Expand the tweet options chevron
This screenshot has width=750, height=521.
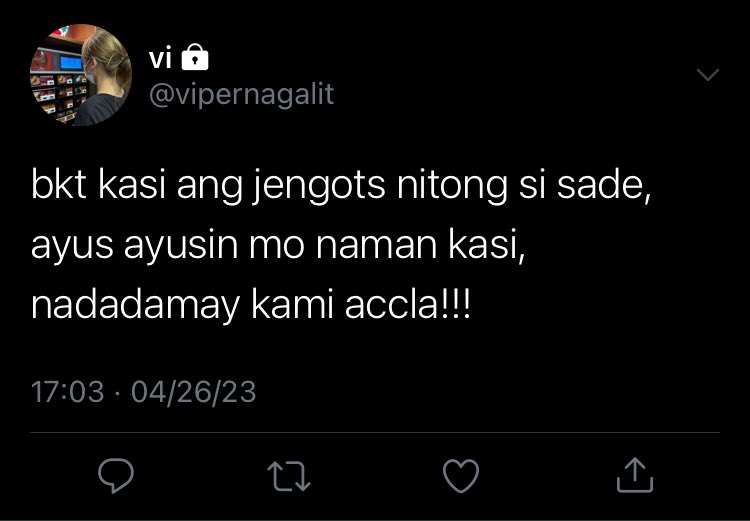point(708,75)
